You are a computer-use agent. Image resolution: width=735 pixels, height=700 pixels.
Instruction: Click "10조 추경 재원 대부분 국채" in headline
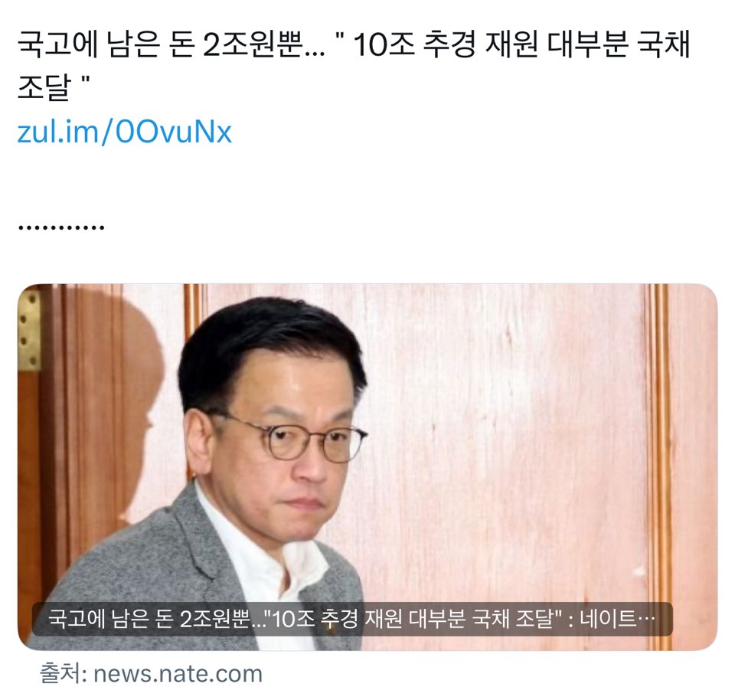522,45
